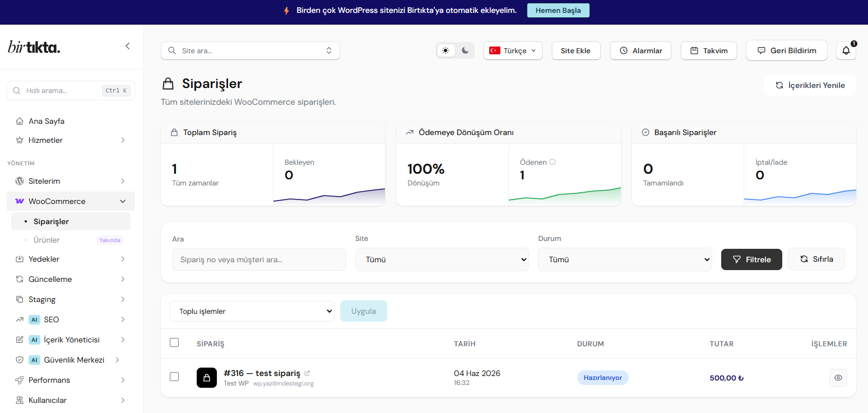Open Güvenlik Merkezi menu item
Image resolution: width=868 pixels, height=413 pixels.
click(x=71, y=360)
